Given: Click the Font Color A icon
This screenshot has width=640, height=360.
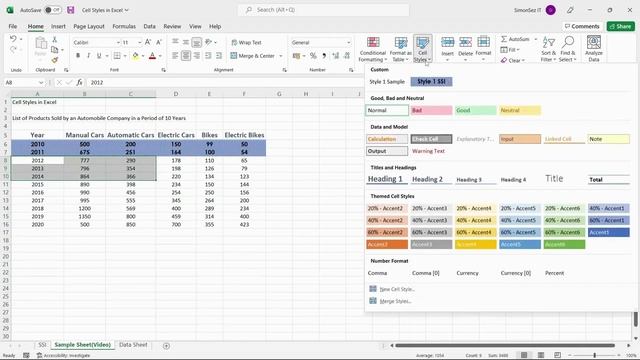Looking at the screenshot, I should coord(152,56).
